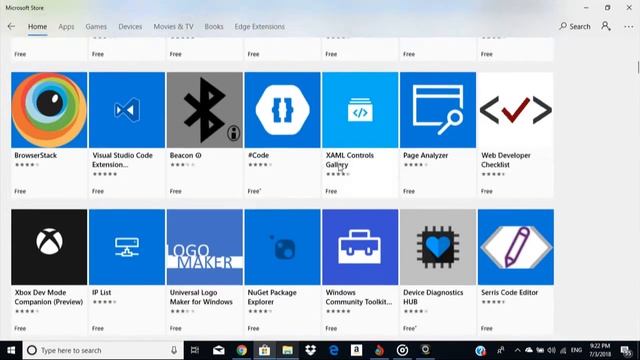Open the Windows Community Toolkit icon
The height and width of the screenshot is (360, 640).
[360, 247]
